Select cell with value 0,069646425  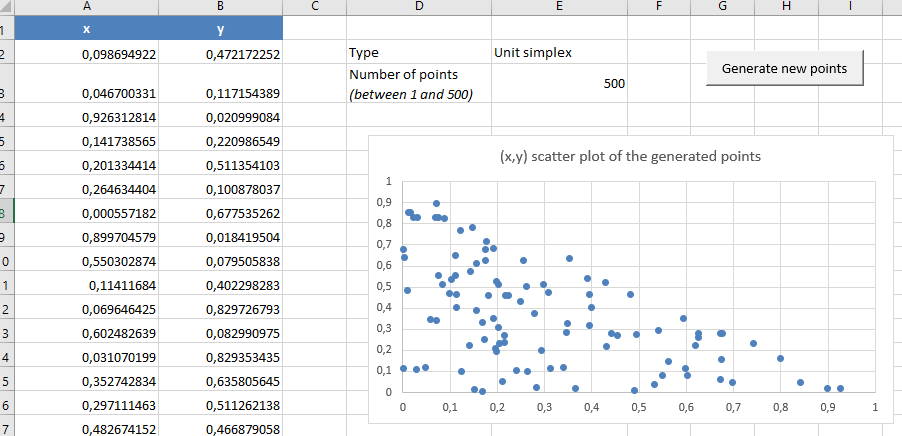[86, 309]
